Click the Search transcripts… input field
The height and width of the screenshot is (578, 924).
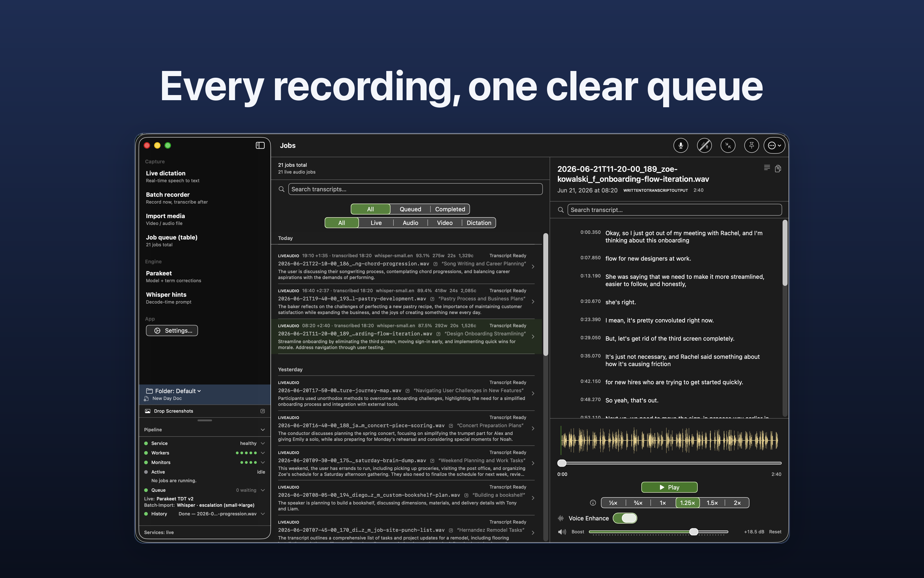(415, 189)
